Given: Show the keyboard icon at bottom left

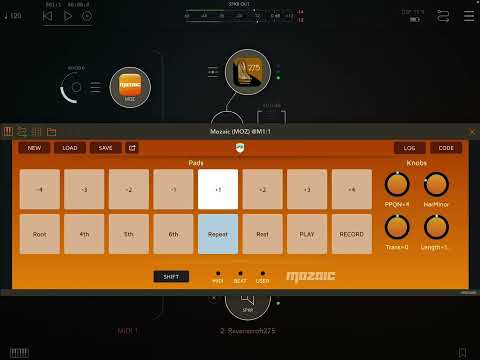Looking at the screenshot, I should click(x=19, y=352).
